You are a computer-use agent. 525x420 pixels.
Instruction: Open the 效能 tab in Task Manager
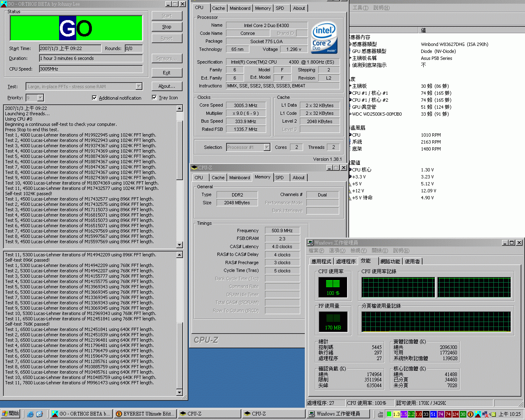[x=366, y=261]
